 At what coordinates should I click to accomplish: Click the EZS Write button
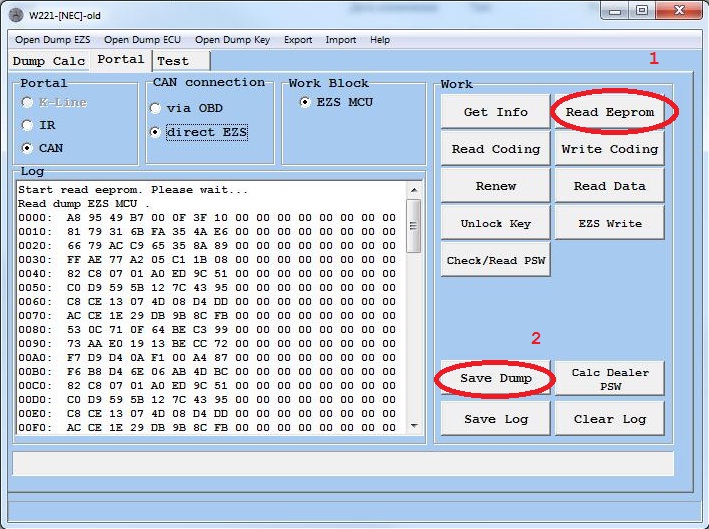(610, 223)
